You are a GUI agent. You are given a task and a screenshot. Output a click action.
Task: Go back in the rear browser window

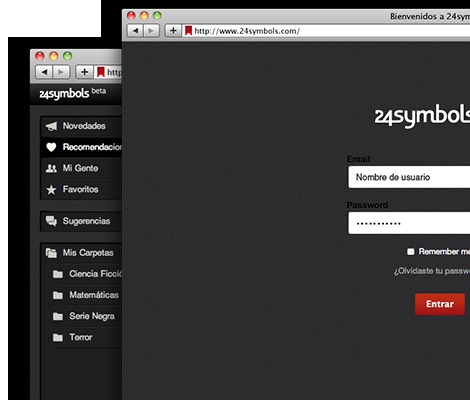point(44,72)
